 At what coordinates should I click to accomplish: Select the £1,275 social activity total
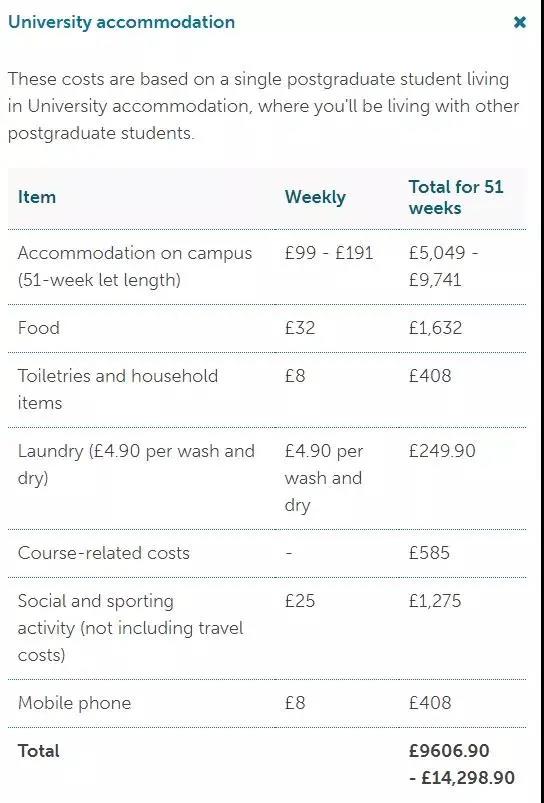[434, 601]
